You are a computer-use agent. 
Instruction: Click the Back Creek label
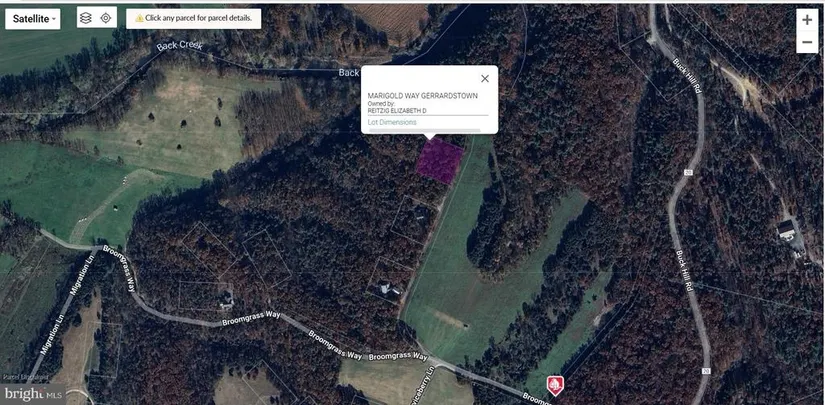point(179,46)
